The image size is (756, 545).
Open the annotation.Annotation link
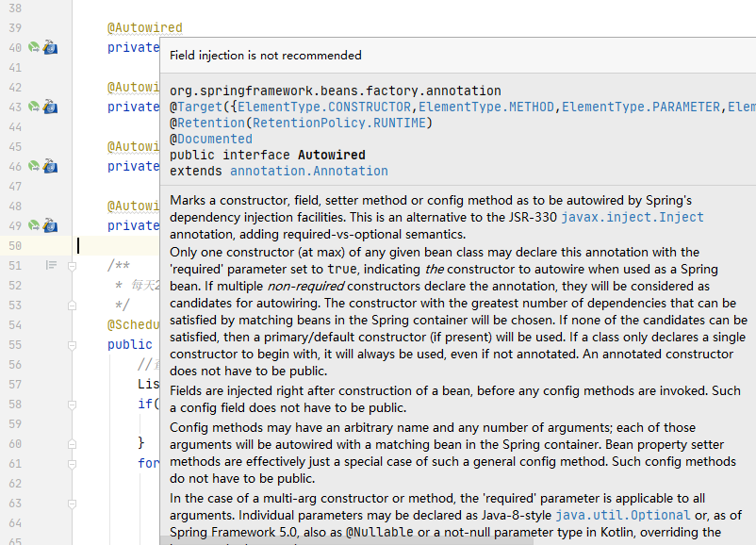click(309, 172)
